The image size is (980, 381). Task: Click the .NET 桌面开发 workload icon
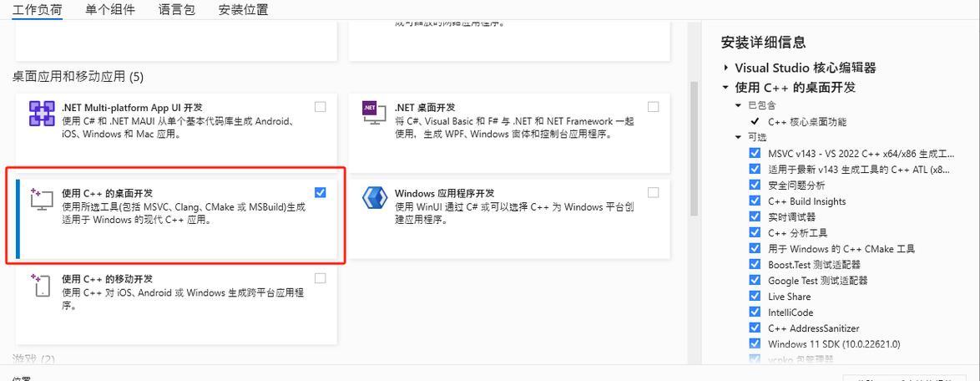[x=374, y=114]
